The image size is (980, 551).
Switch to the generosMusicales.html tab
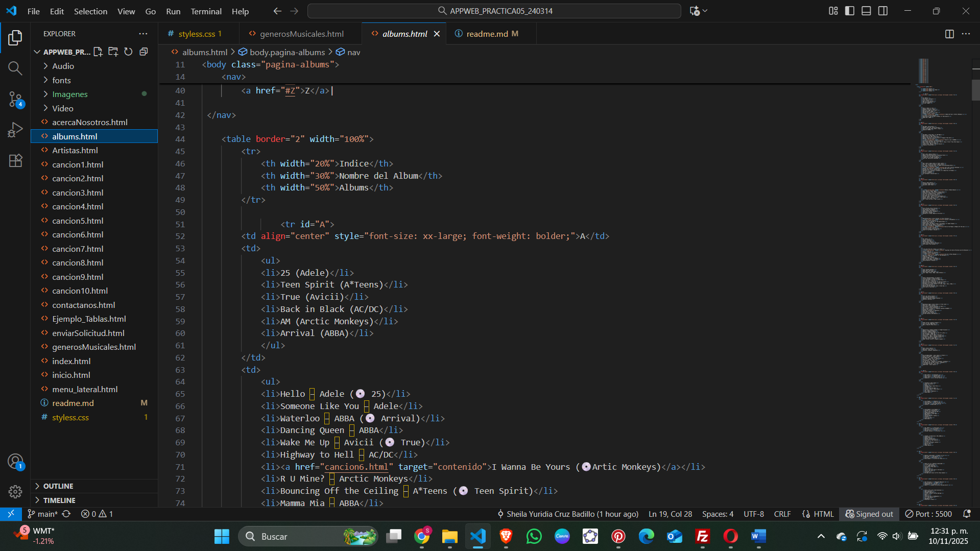(301, 34)
